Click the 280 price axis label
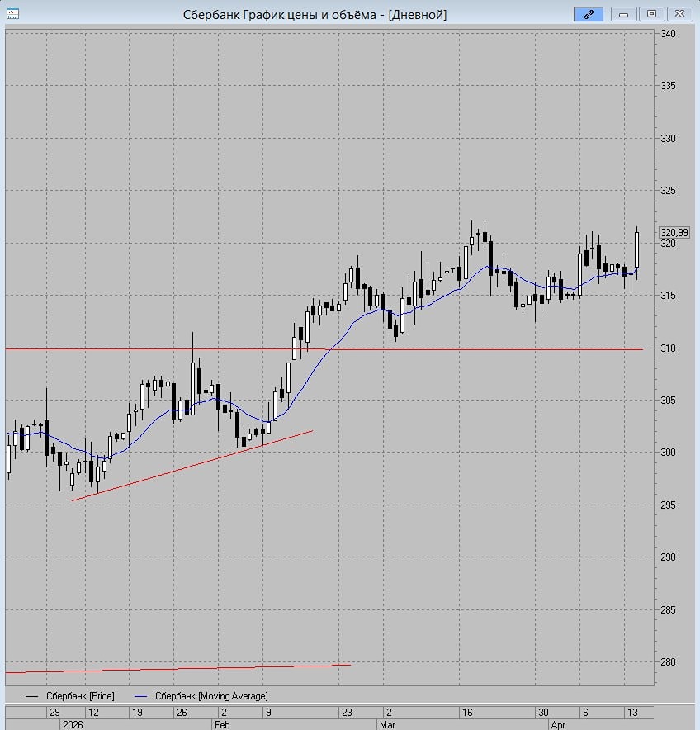 point(668,661)
